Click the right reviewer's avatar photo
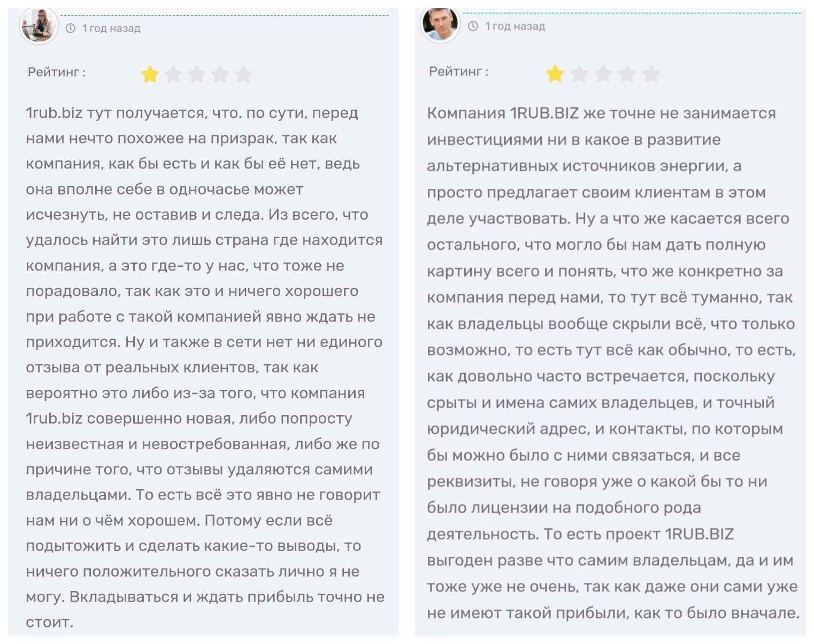The height and width of the screenshot is (644, 814). (440, 24)
